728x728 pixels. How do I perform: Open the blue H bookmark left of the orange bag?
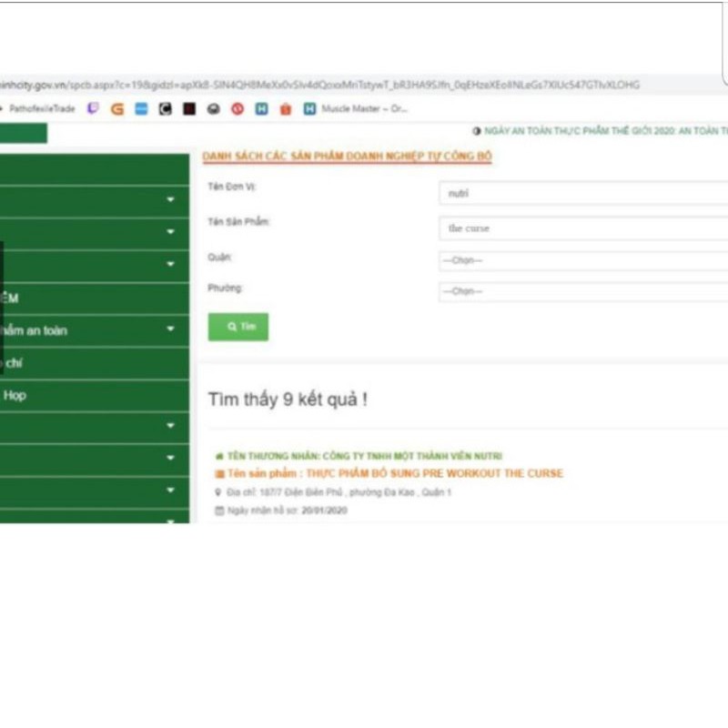click(262, 108)
